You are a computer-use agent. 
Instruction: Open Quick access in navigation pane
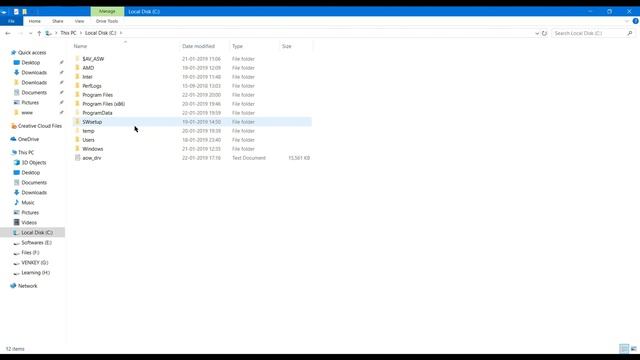(32, 53)
